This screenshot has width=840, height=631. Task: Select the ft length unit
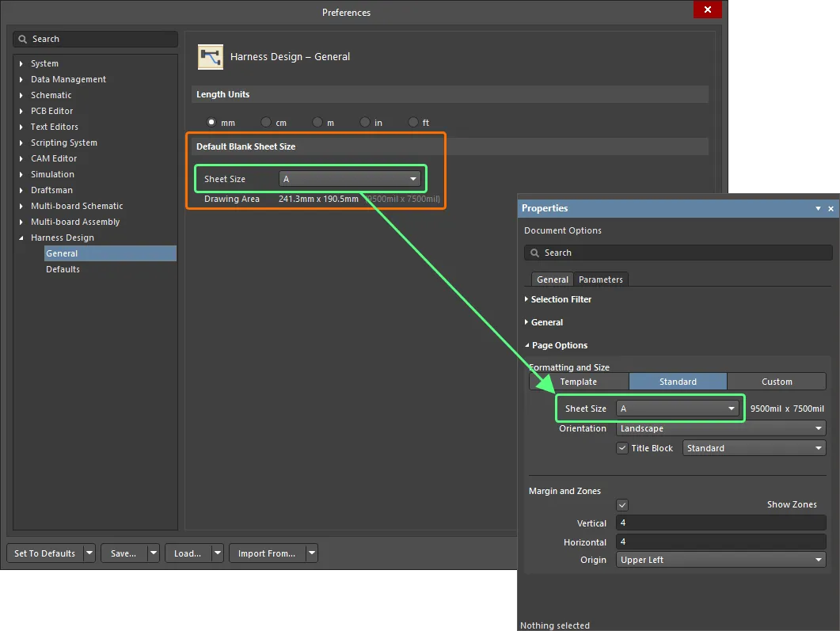point(412,122)
